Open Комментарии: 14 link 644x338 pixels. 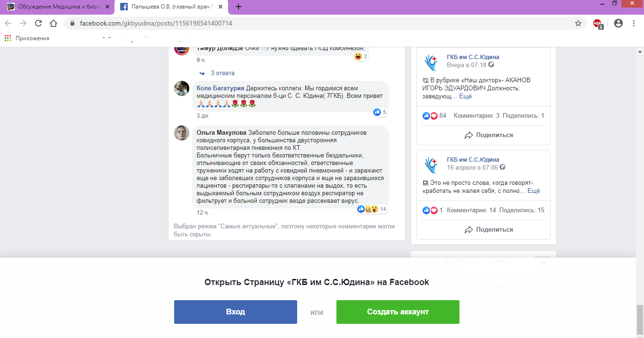coord(472,210)
